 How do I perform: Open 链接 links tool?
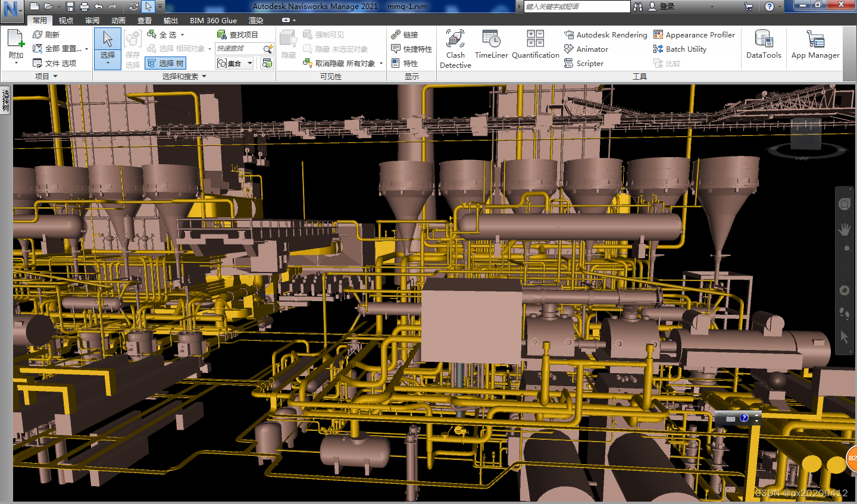click(405, 35)
